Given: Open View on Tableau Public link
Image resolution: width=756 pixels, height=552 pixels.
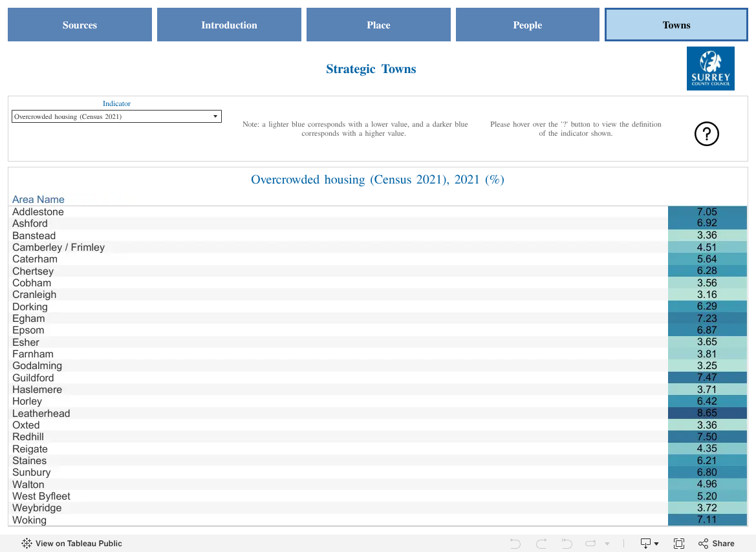Looking at the screenshot, I should [71, 544].
